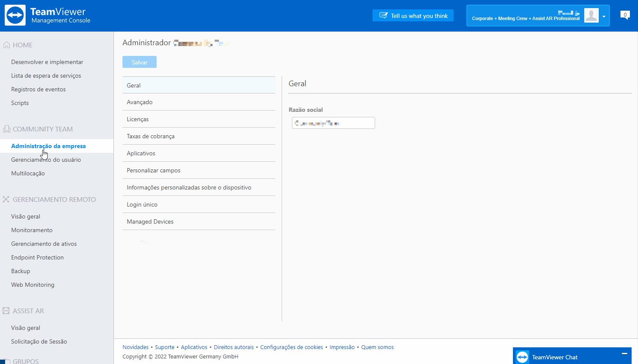Open Lista de espera de serviços
The width and height of the screenshot is (638, 364).
click(46, 76)
